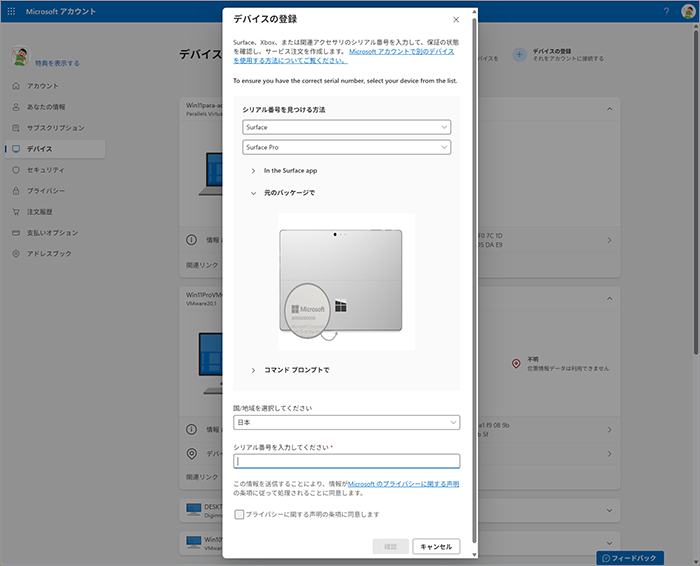Close the デバイスの登録 dialog with X

tap(456, 19)
